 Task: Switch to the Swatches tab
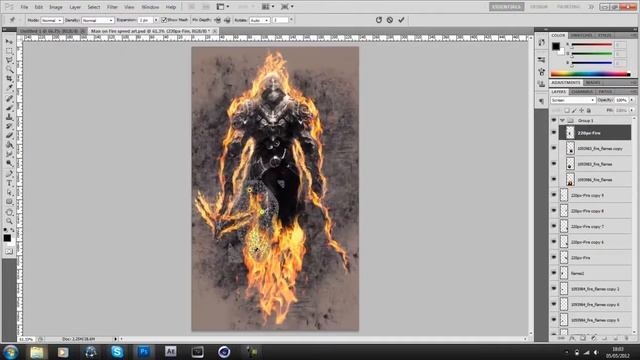click(x=582, y=36)
